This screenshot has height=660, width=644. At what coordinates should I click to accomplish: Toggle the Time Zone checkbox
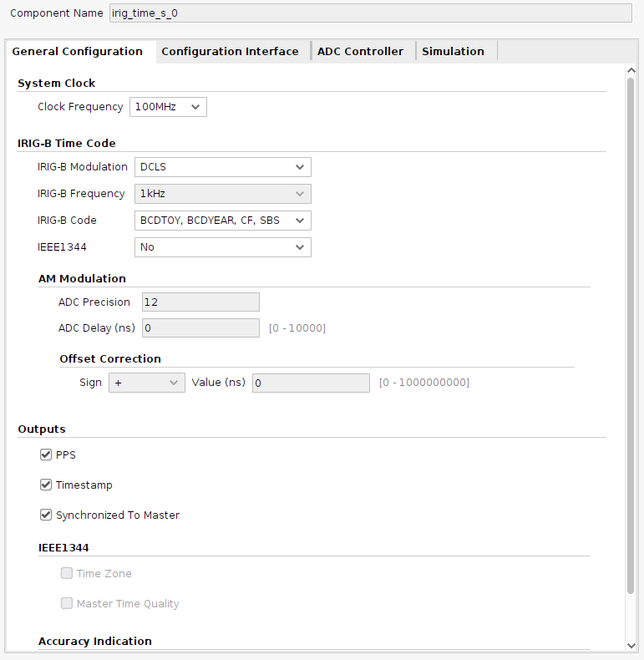pyautogui.click(x=67, y=573)
